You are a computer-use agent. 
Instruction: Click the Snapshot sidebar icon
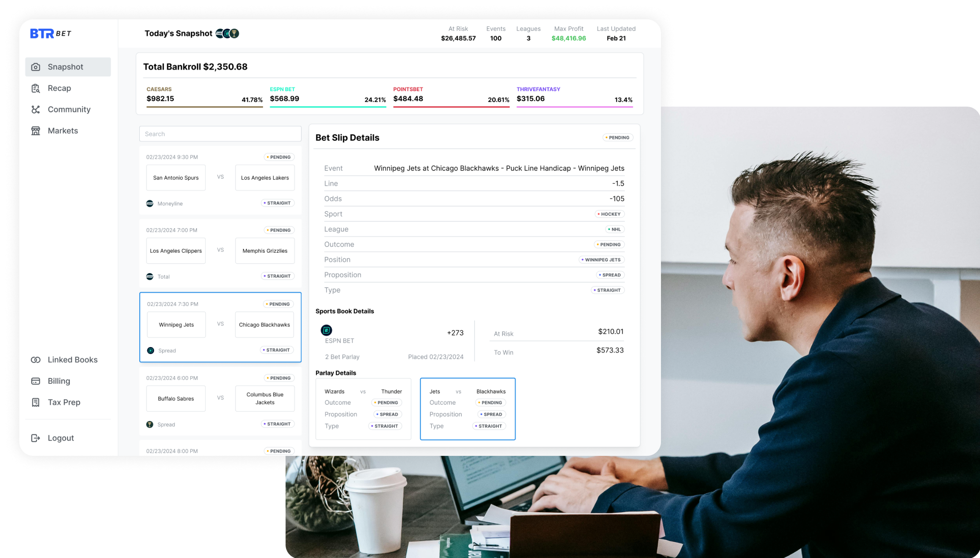coord(36,67)
